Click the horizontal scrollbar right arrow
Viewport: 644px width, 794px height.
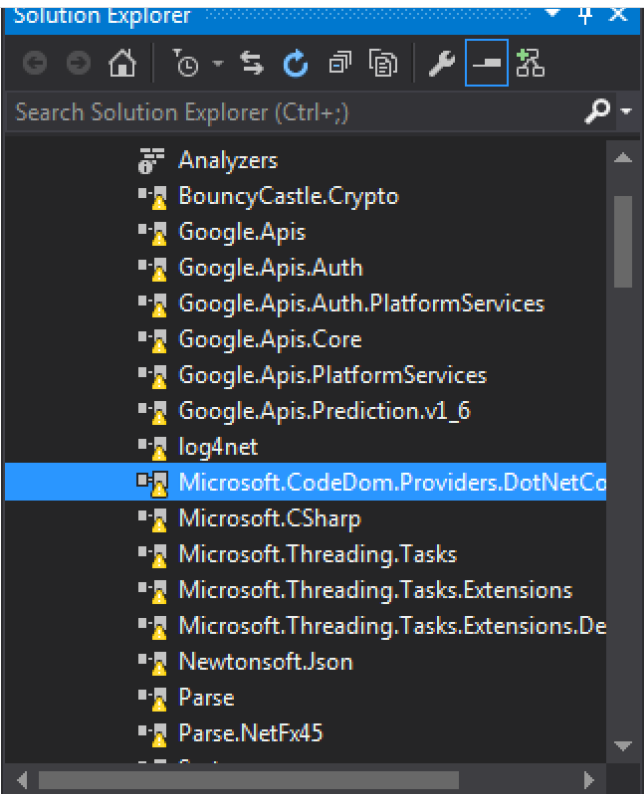click(x=589, y=780)
